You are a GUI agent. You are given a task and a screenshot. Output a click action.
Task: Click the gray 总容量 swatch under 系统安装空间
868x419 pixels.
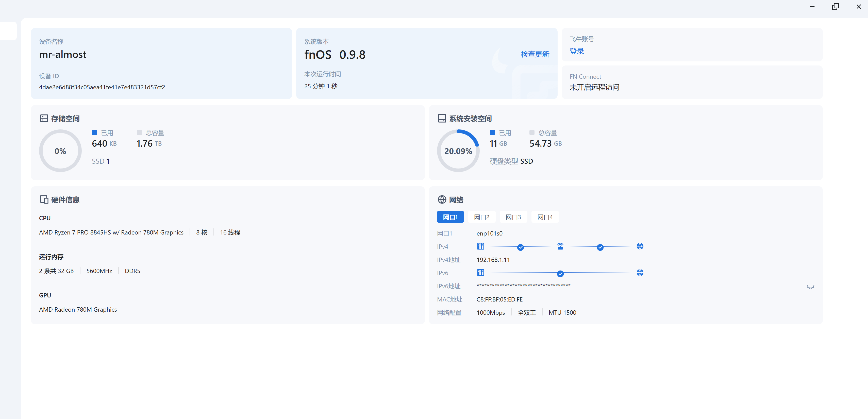pos(532,132)
